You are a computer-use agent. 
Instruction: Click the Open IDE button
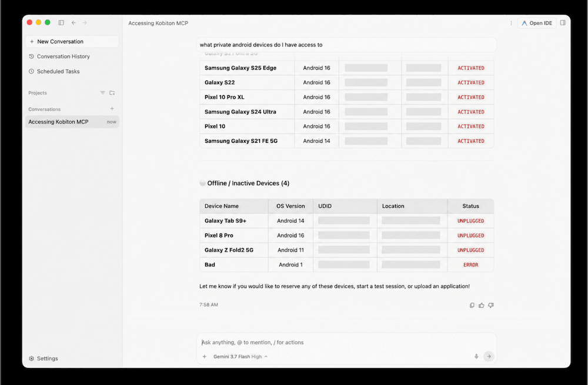(537, 23)
